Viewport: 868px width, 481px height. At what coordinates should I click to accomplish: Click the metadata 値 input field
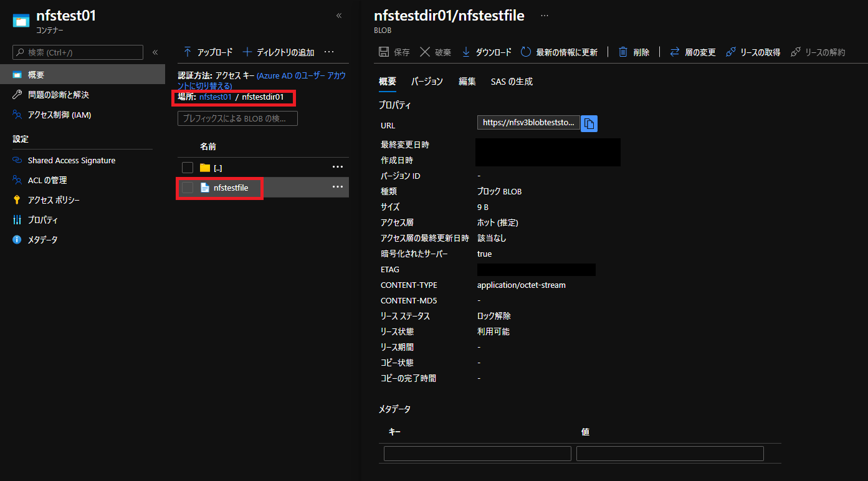point(670,454)
